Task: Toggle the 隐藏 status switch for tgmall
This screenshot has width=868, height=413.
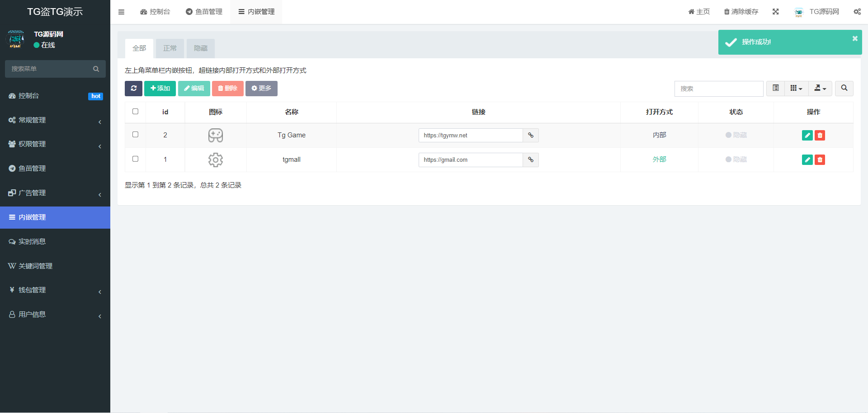Action: [x=736, y=160]
